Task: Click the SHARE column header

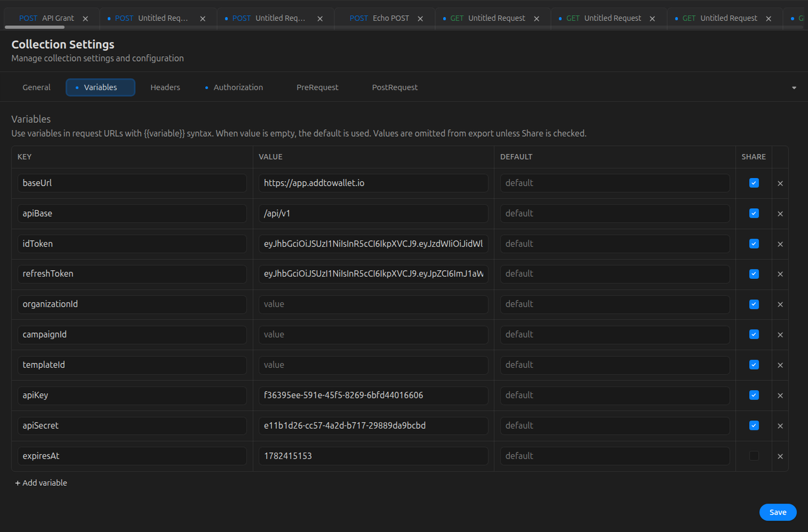Action: 754,157
